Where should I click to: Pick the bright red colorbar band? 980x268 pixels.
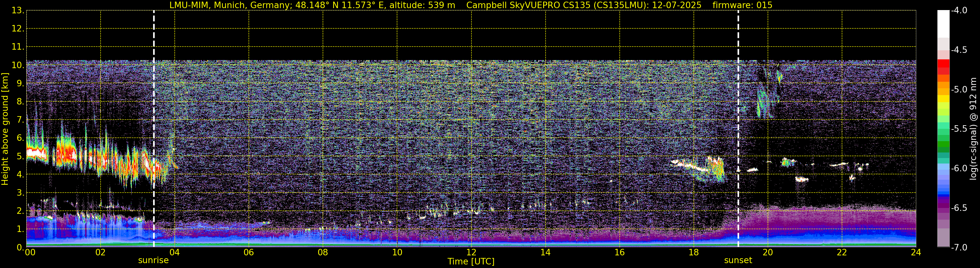coord(943,63)
